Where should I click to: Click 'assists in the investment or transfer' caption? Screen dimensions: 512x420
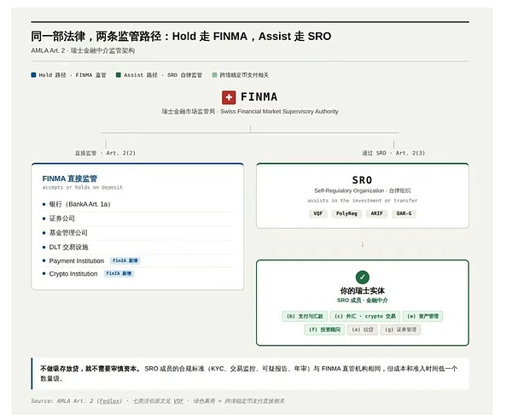point(362,201)
